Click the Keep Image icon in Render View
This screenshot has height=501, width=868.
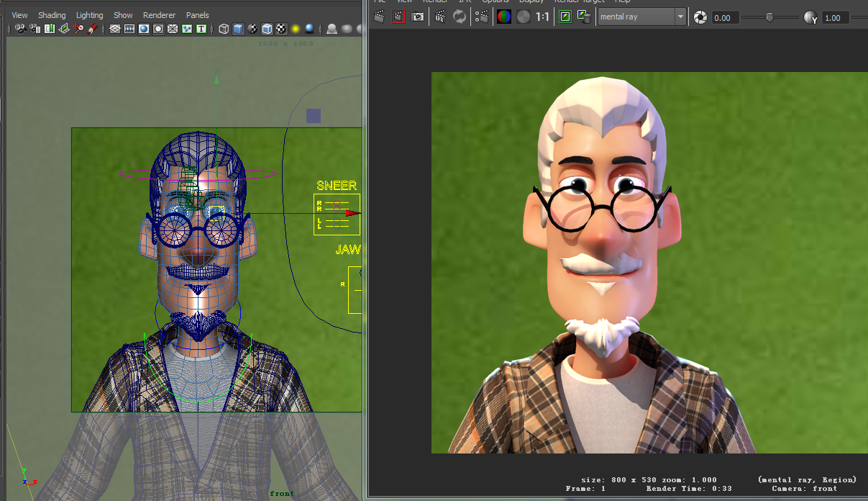click(565, 17)
